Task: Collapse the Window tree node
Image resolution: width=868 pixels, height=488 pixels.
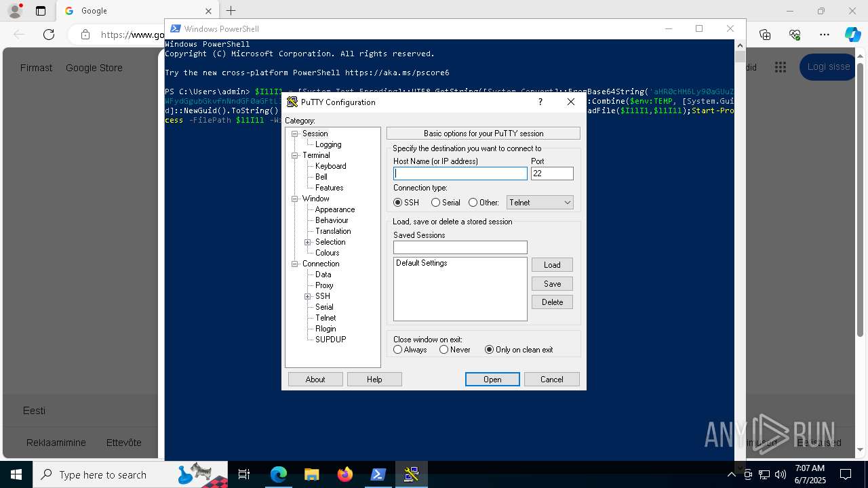Action: 295,199
